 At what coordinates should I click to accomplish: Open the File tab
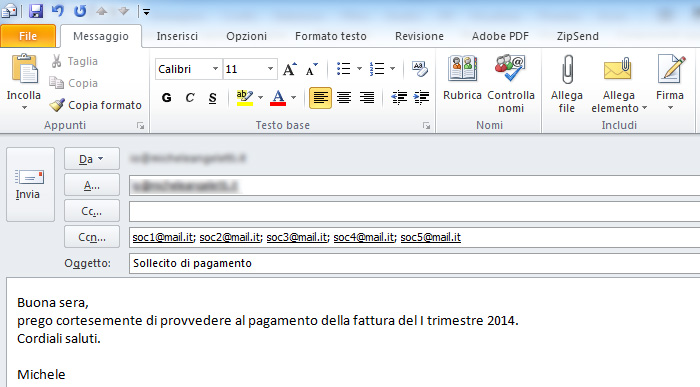click(x=28, y=36)
